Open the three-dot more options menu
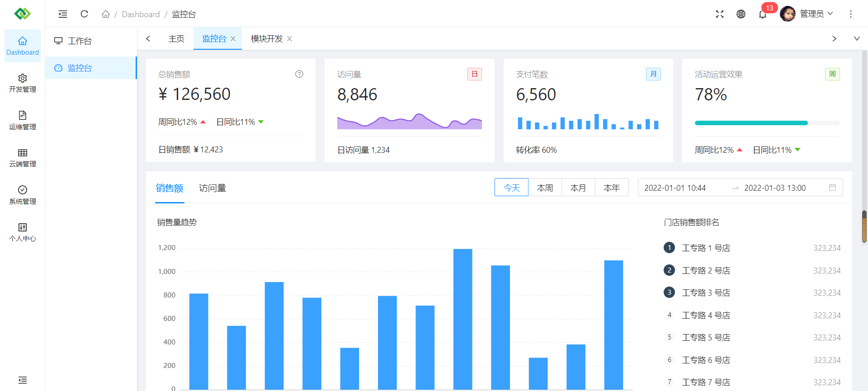Image resolution: width=868 pixels, height=391 pixels. pyautogui.click(x=851, y=14)
